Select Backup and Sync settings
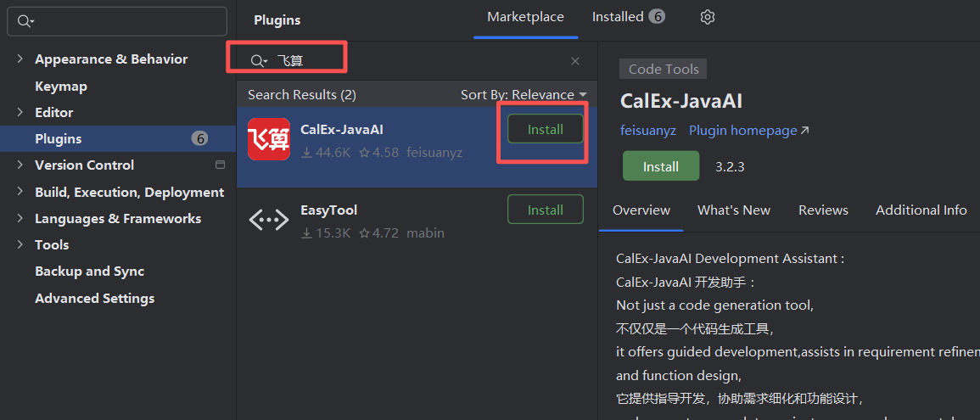Screen dimensions: 980x420 pos(89,272)
